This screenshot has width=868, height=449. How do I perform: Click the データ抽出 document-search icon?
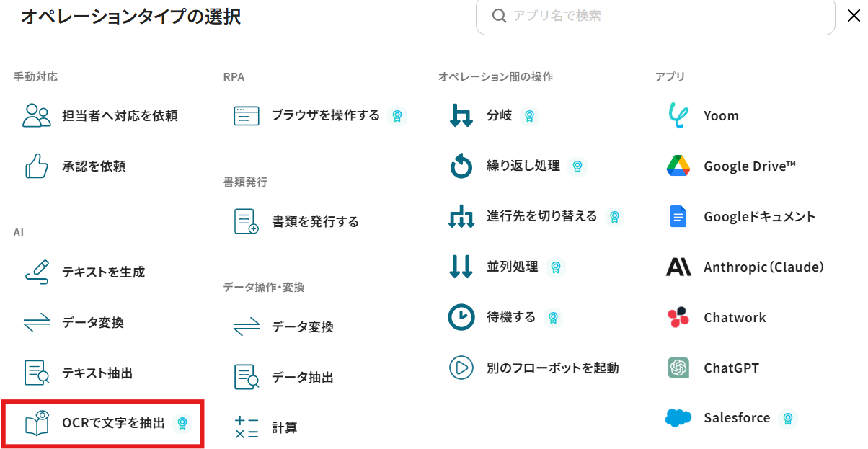point(247,377)
